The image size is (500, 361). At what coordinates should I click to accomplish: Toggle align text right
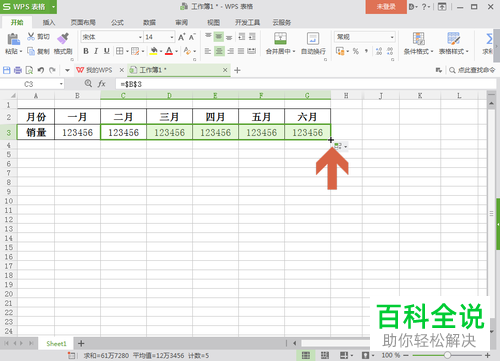230,51
